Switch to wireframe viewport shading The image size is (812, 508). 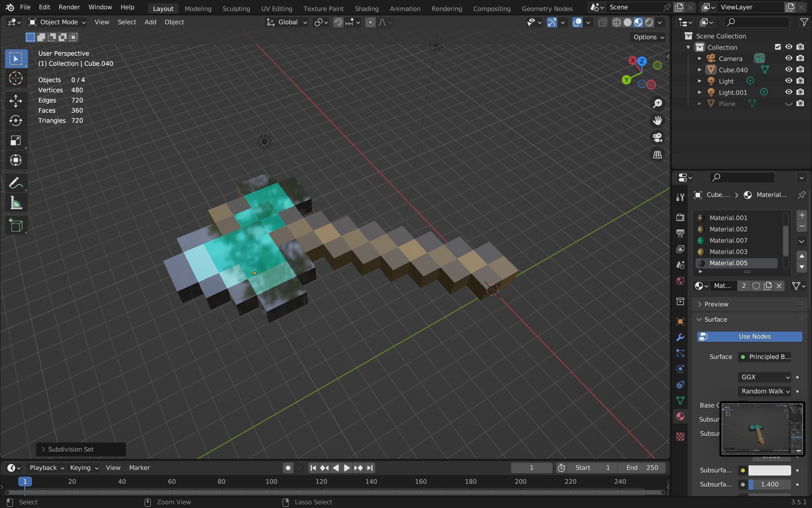(x=617, y=23)
